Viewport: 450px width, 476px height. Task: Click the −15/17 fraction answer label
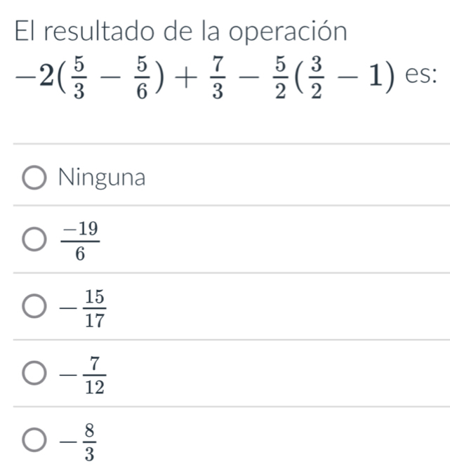[83, 308]
